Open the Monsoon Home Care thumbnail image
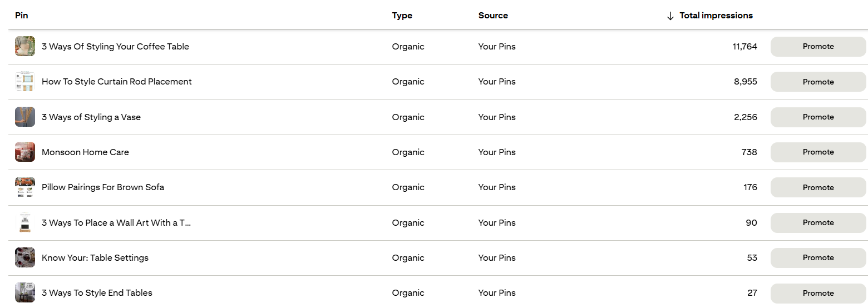This screenshot has width=868, height=308. [x=25, y=152]
